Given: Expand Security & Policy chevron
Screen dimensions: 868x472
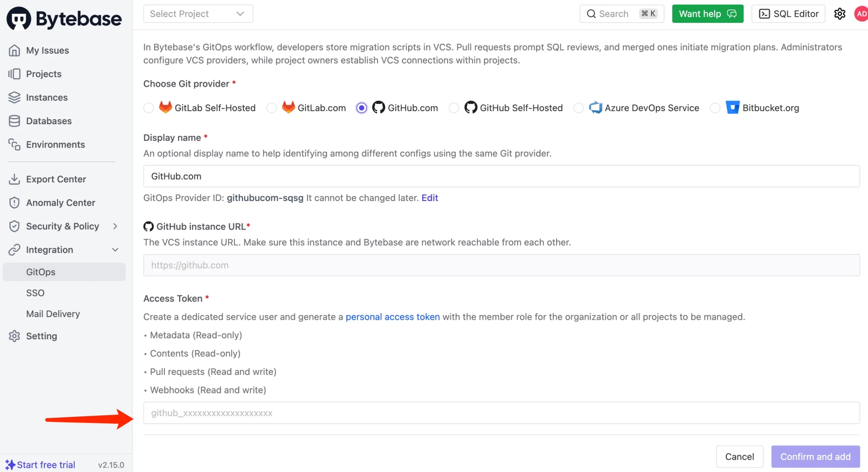Looking at the screenshot, I should tap(115, 226).
